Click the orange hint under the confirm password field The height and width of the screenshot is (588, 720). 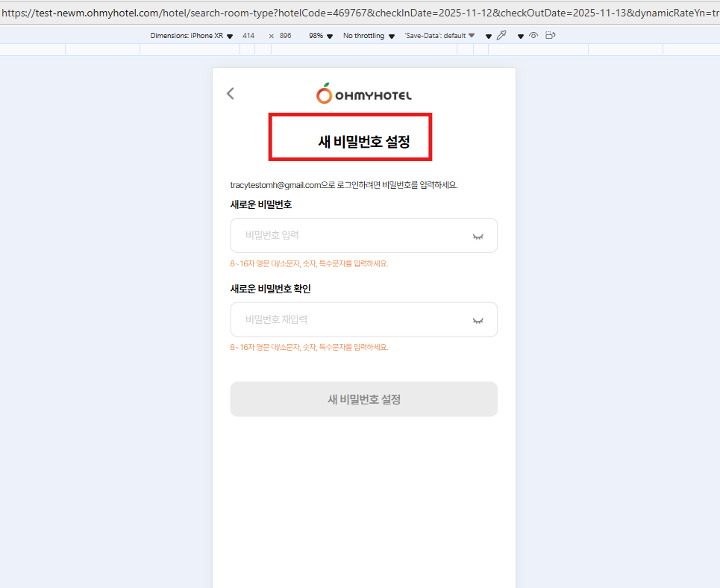click(x=309, y=347)
